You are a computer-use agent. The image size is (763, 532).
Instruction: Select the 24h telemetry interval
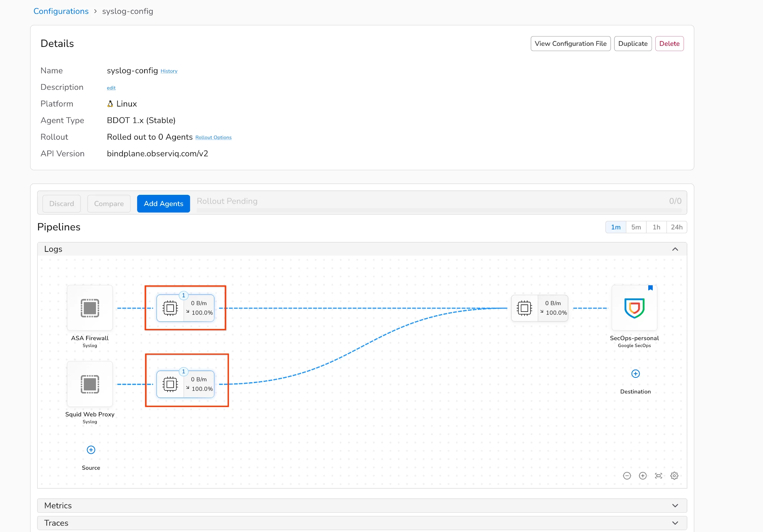[x=677, y=227]
